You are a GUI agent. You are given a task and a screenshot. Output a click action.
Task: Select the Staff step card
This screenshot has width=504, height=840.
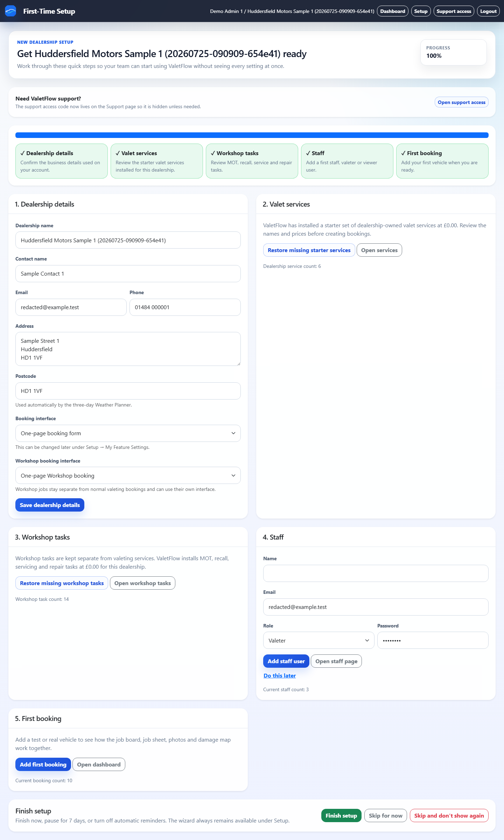tap(347, 161)
